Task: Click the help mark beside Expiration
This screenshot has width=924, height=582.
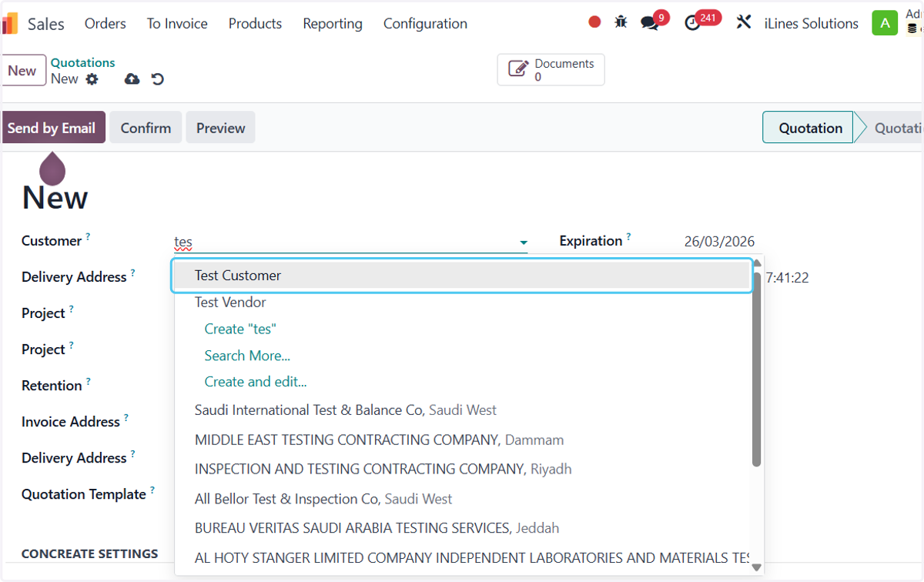Action: 628,236
